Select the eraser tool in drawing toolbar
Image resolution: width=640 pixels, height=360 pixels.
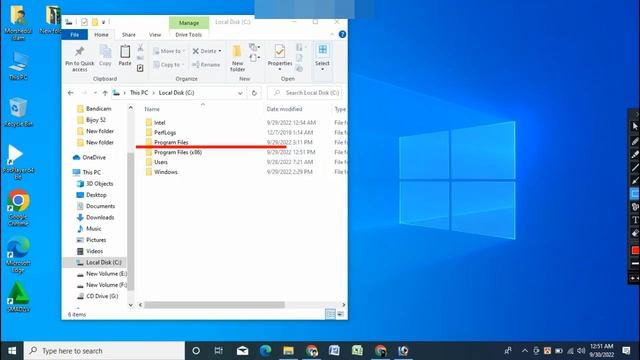(x=635, y=233)
